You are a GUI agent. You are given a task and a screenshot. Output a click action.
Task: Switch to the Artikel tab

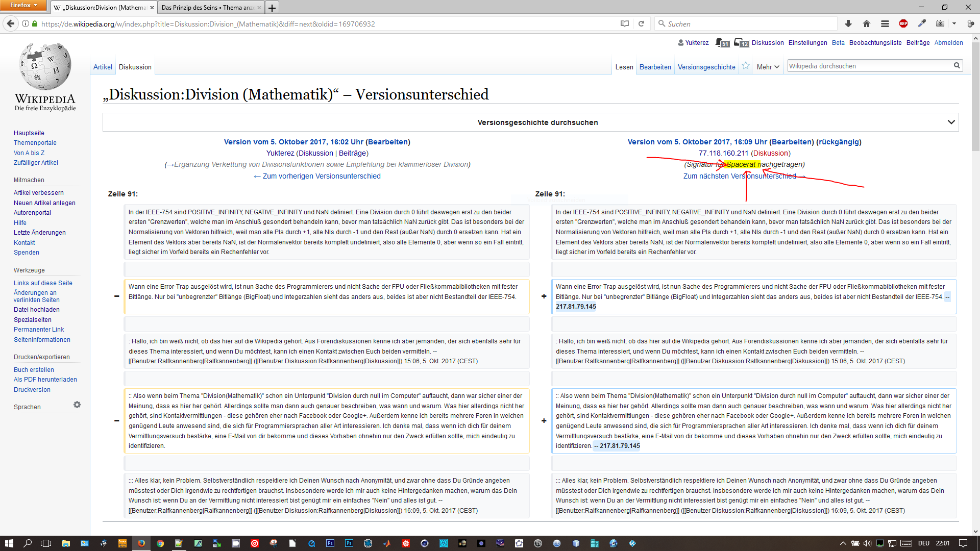[103, 67]
